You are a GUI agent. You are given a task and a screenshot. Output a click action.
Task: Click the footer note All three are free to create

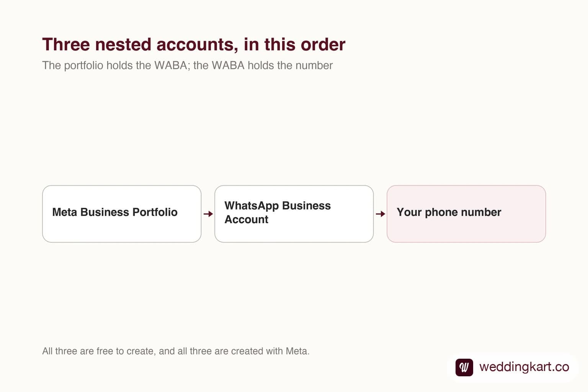point(176,351)
